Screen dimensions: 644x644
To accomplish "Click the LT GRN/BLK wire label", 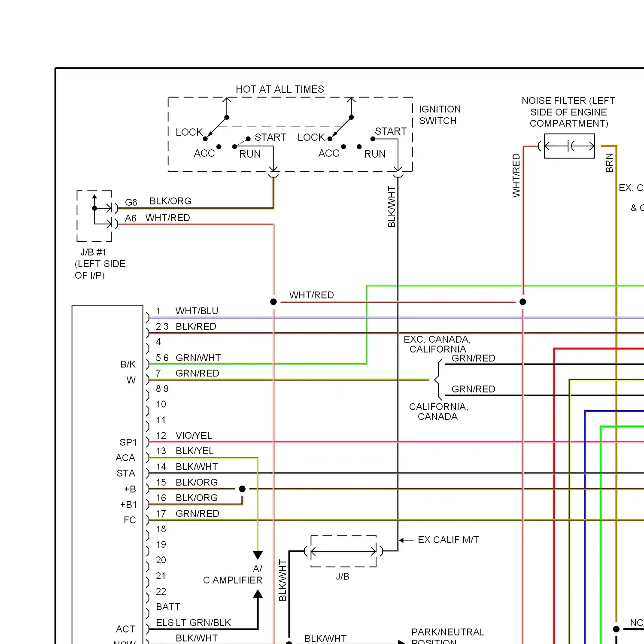I will click(x=204, y=623).
